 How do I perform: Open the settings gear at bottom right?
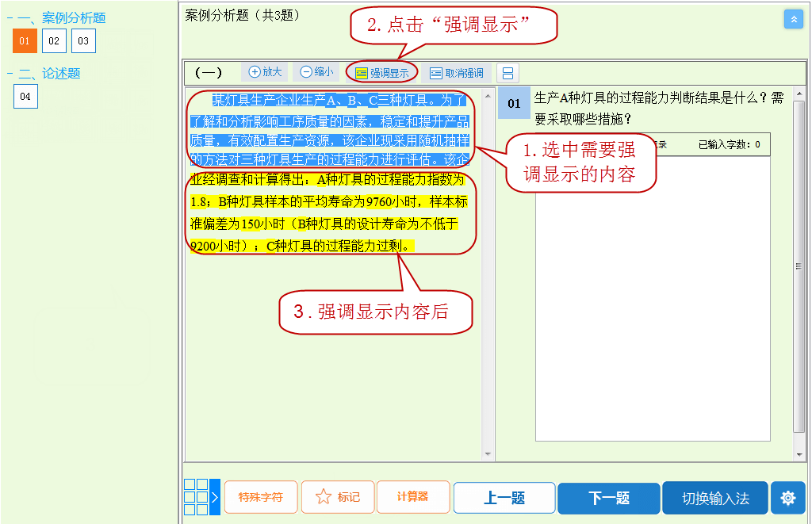pyautogui.click(x=788, y=498)
